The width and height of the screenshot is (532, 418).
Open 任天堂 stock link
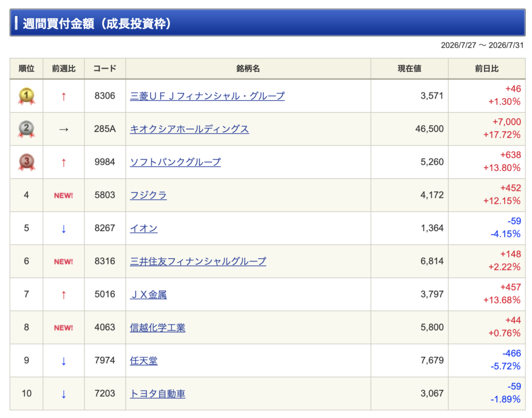point(143,360)
